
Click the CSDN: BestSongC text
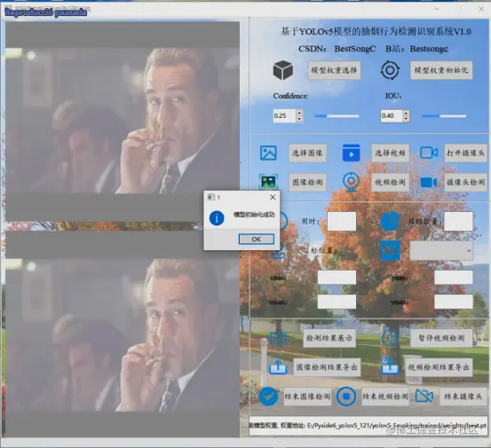(x=337, y=49)
